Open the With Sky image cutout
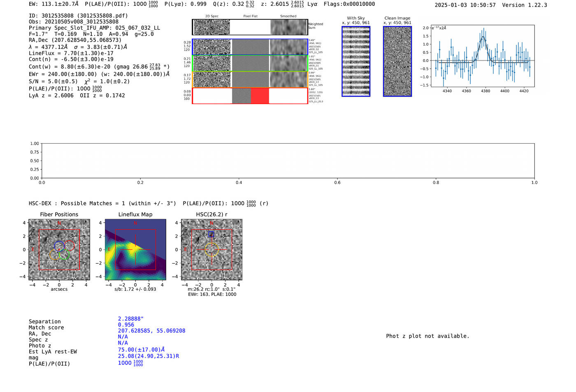Screen dimensions: 576x392 [356, 61]
